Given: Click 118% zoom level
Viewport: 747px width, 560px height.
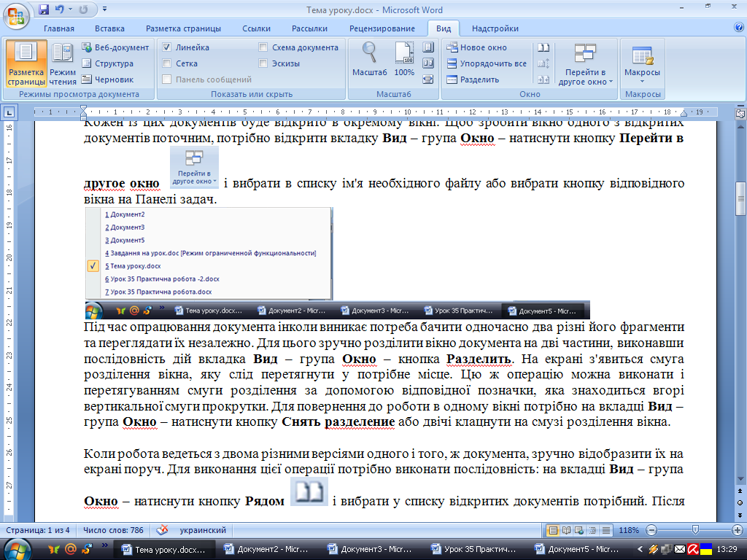Looking at the screenshot, I should point(628,530).
